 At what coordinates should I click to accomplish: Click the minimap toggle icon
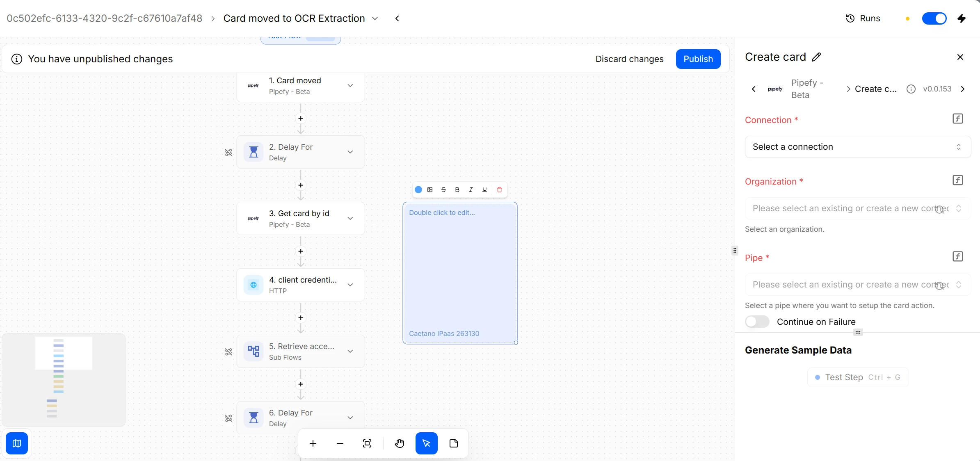17,443
